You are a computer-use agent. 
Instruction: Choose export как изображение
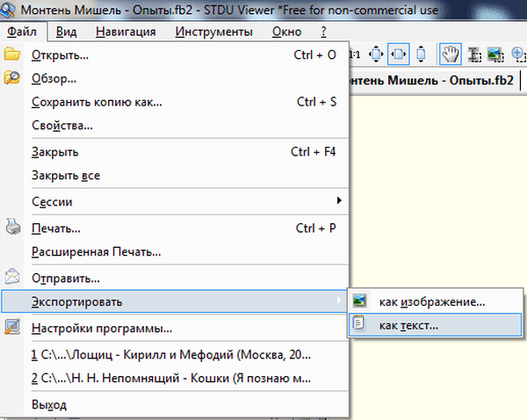[432, 301]
